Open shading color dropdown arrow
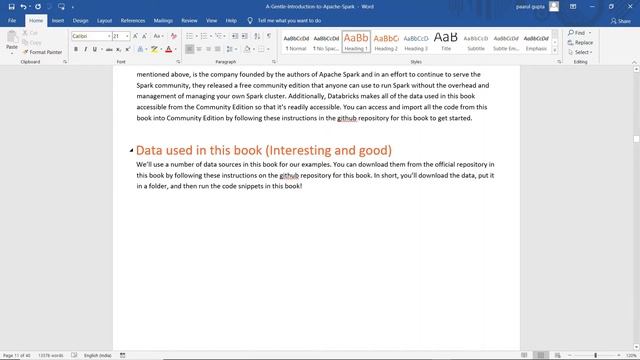The image size is (640, 360). point(253,49)
